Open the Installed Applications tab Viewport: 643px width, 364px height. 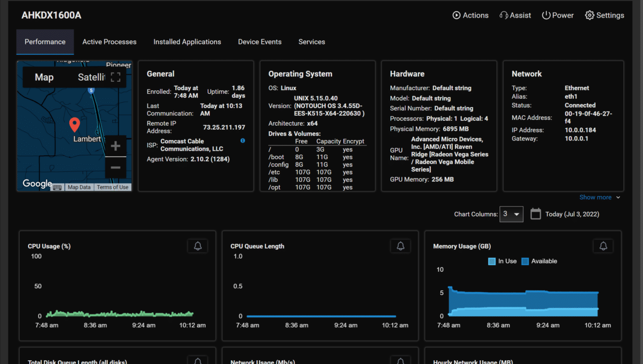click(187, 42)
